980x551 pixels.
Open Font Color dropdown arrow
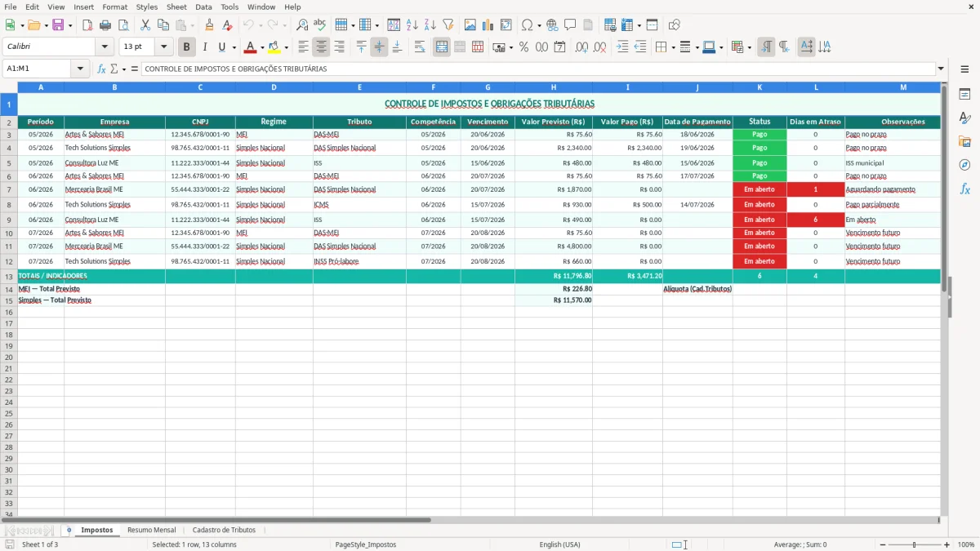tap(262, 47)
